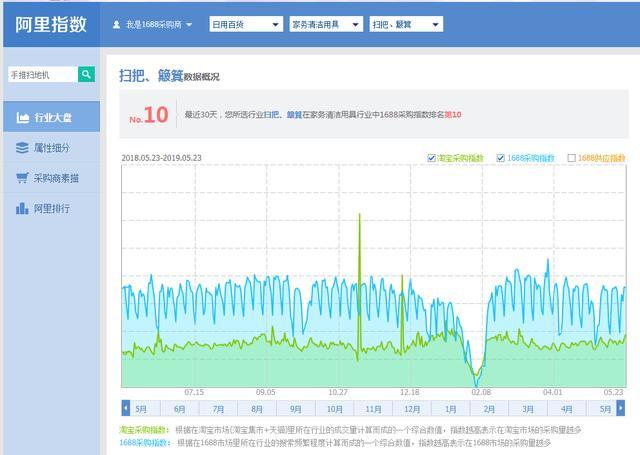The image size is (640, 455).
Task: Go to 阿里排行 sidebar item
Action: click(51, 209)
